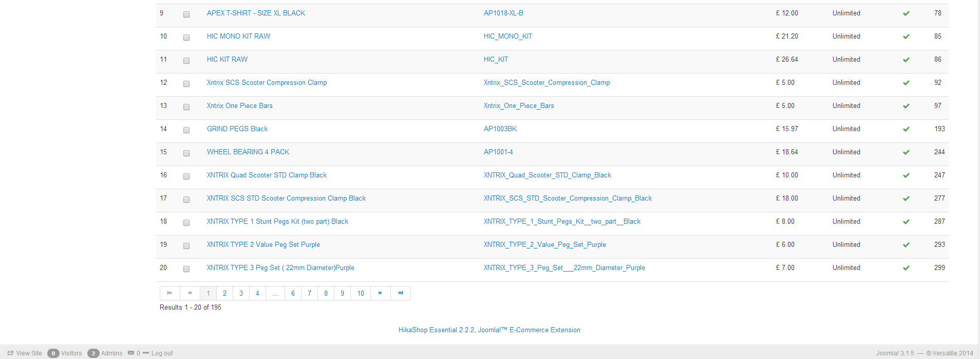This screenshot has width=980, height=359.
Task: Toggle published checkmark for XNTRIX Quad Scooter STD Clamp
Action: 906,175
